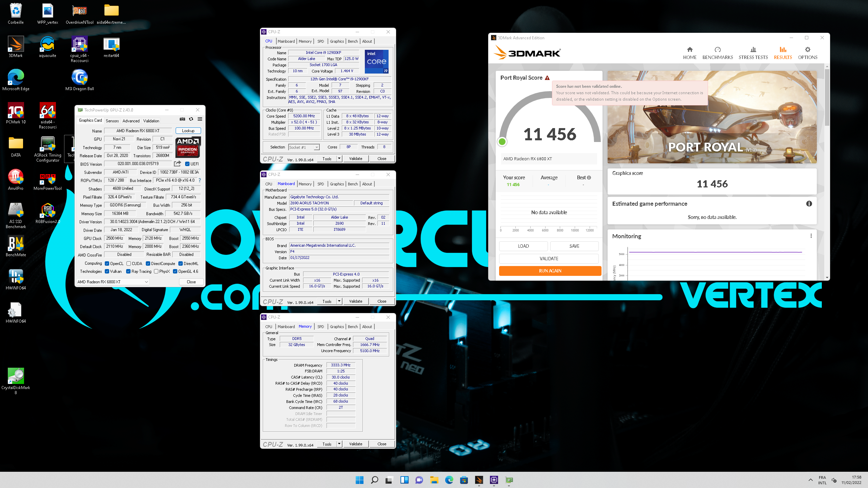Click Port Royal benchmark thumbnail image
This screenshot has height=488, width=868.
[x=712, y=117]
